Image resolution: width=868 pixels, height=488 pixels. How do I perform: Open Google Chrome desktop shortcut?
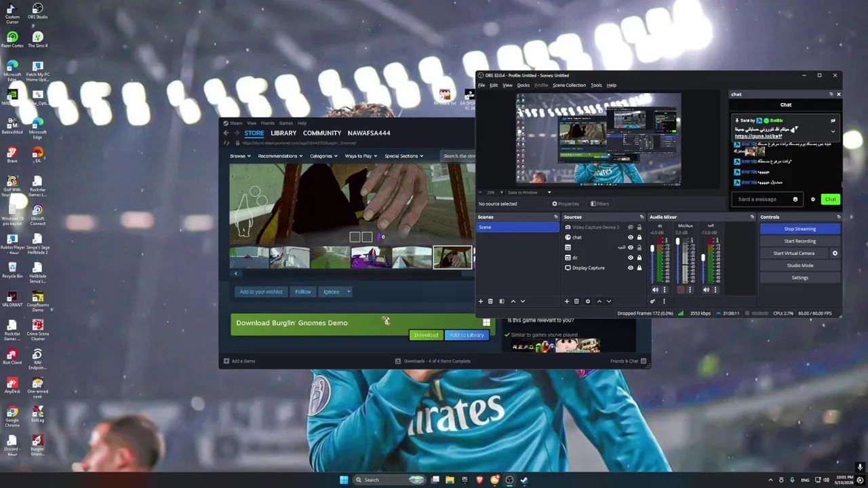click(12, 414)
